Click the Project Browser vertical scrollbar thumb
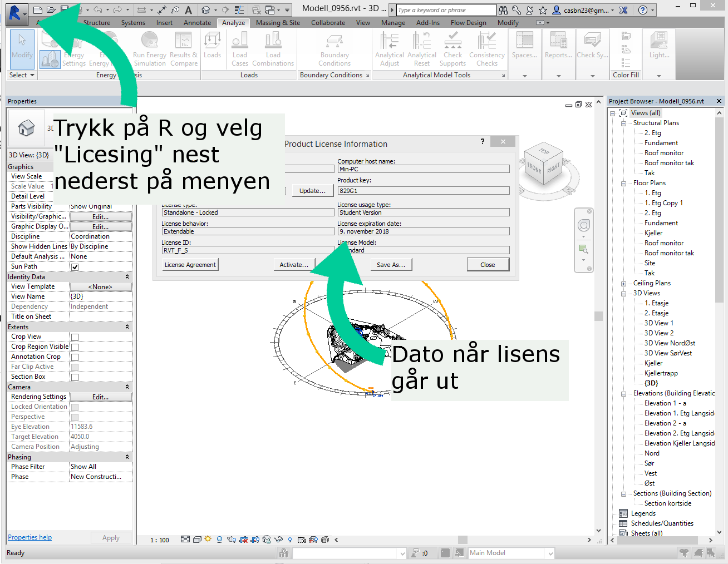This screenshot has height=564, width=728. (x=719, y=209)
